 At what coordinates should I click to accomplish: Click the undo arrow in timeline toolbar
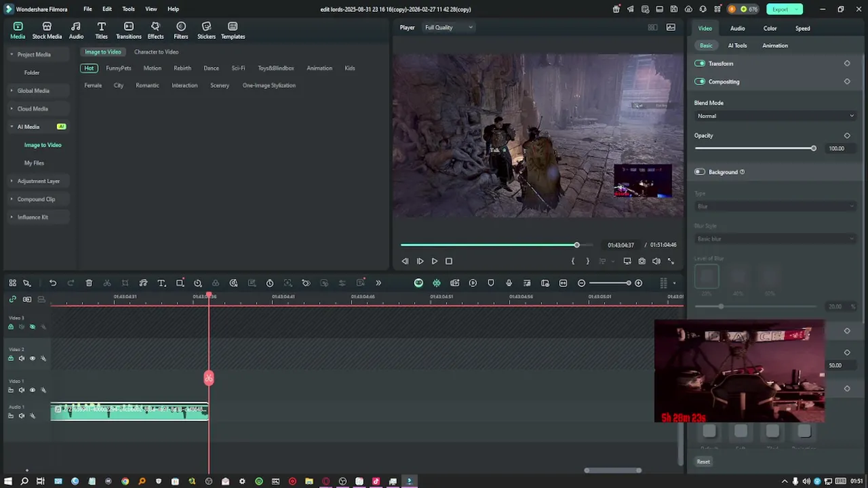coord(52,283)
